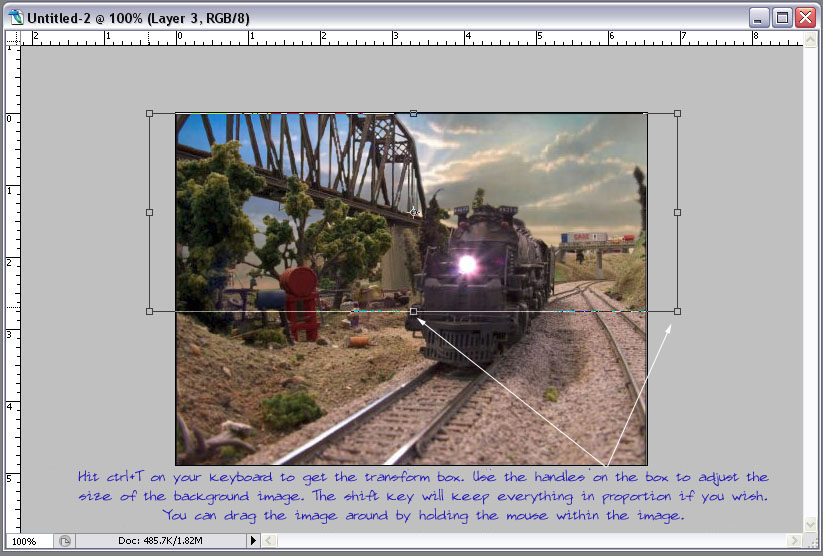
Task: Click the status bar icon beside zoom field
Action: click(65, 541)
